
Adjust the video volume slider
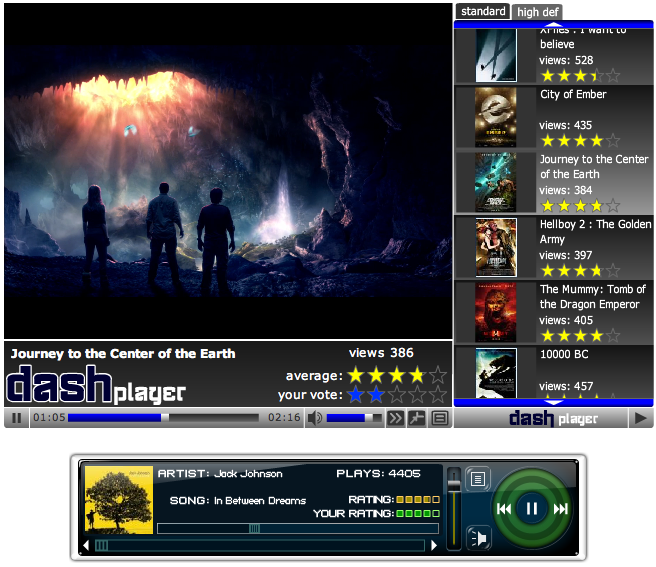354,417
